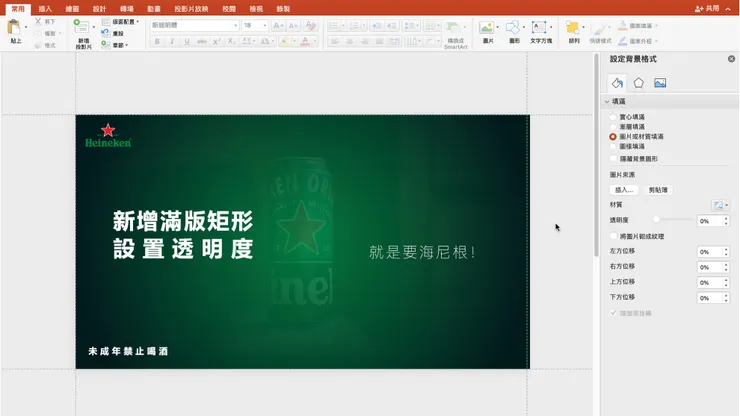Clear all text formatting with the eraser A icon
This screenshot has width=740, height=416.
click(x=310, y=25)
